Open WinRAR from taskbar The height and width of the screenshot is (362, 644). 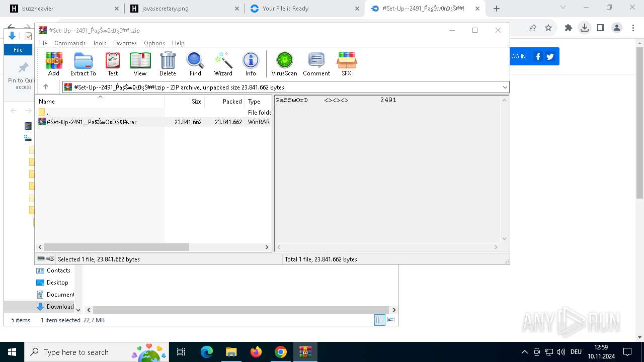pyautogui.click(x=305, y=352)
